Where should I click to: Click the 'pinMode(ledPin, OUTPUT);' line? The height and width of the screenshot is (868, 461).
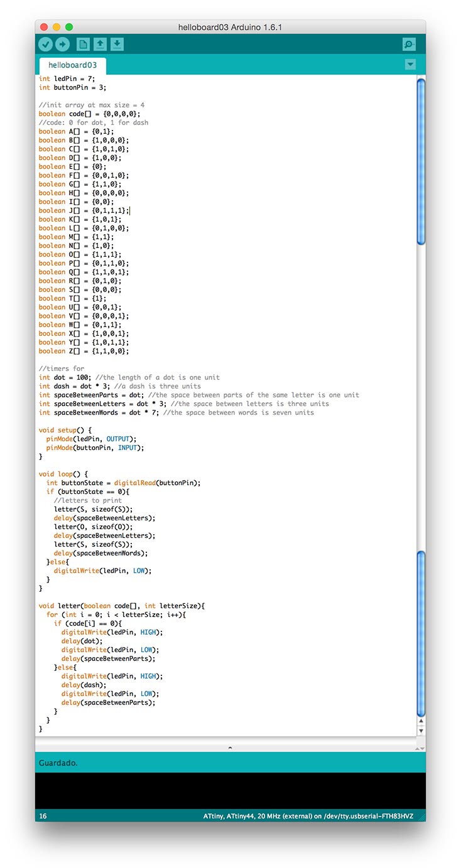[x=91, y=439]
